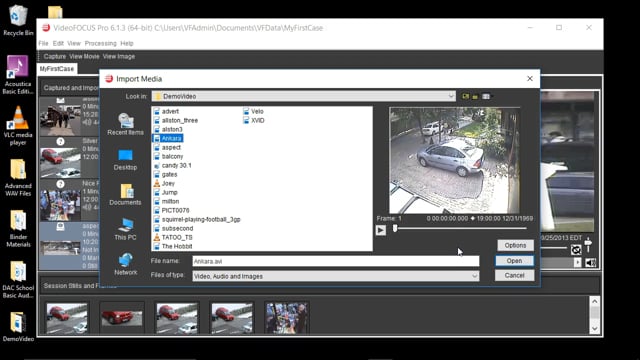Click the Up One Level folder icon

click(x=465, y=96)
